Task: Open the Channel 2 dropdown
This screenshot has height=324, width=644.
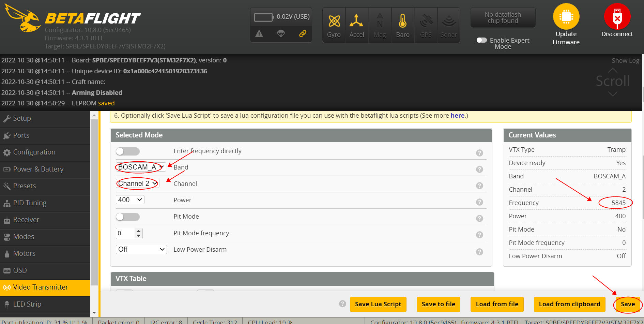Action: (137, 183)
